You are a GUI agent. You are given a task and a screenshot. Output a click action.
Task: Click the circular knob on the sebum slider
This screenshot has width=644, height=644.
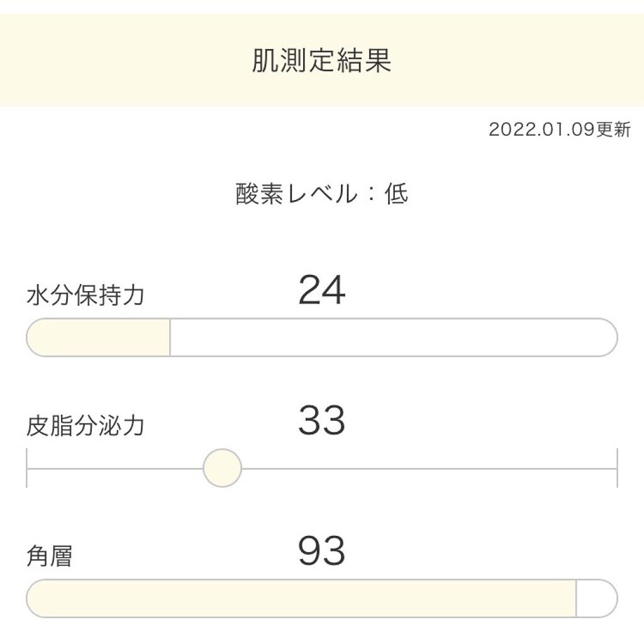221,467
